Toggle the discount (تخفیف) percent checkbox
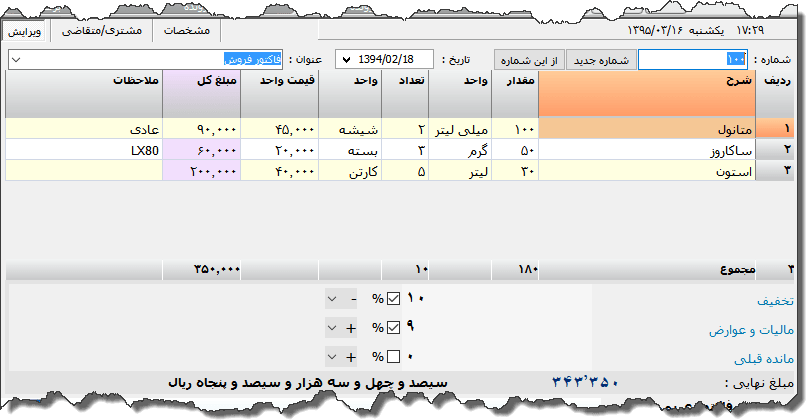This screenshot has height=420, width=806. click(394, 299)
